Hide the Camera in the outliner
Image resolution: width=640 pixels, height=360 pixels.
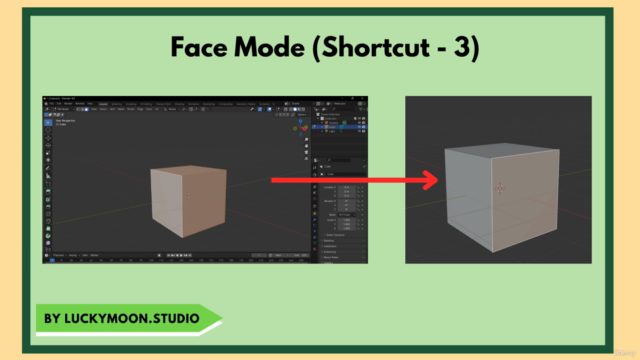tap(359, 122)
